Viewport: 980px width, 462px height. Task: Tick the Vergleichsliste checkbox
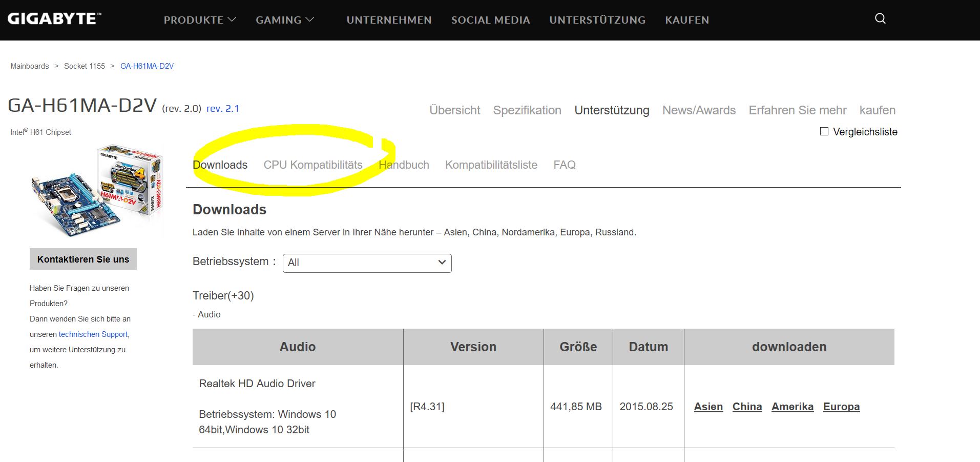coord(824,131)
